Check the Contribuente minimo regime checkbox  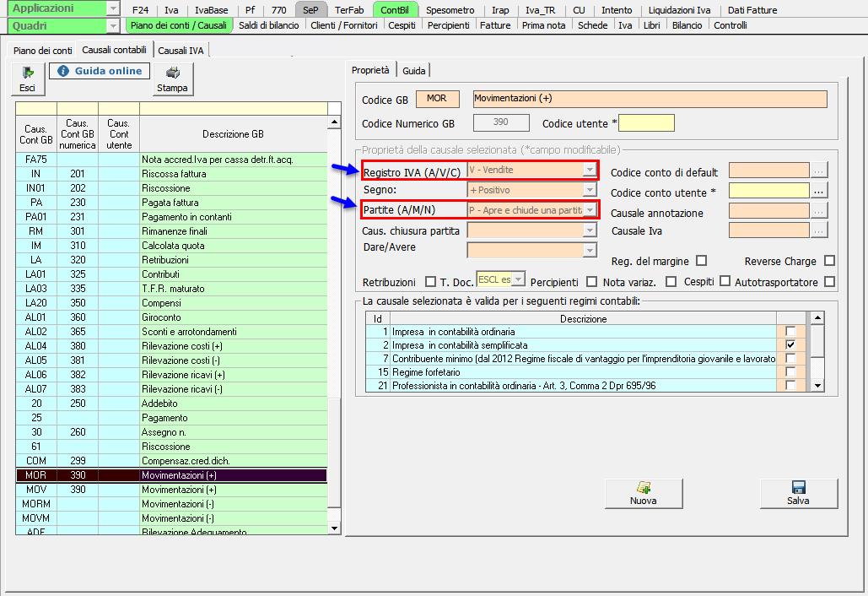tap(790, 359)
